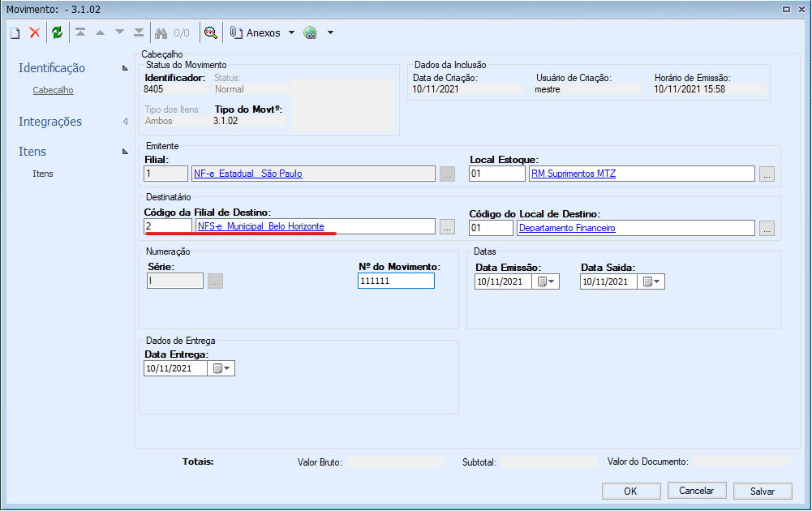Click the Nº do Movimento field

(396, 281)
